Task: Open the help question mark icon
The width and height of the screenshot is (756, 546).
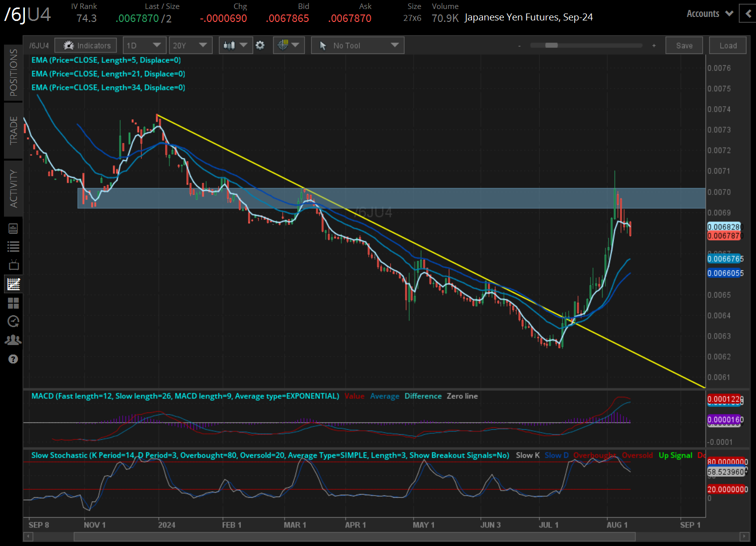Action: click(13, 359)
